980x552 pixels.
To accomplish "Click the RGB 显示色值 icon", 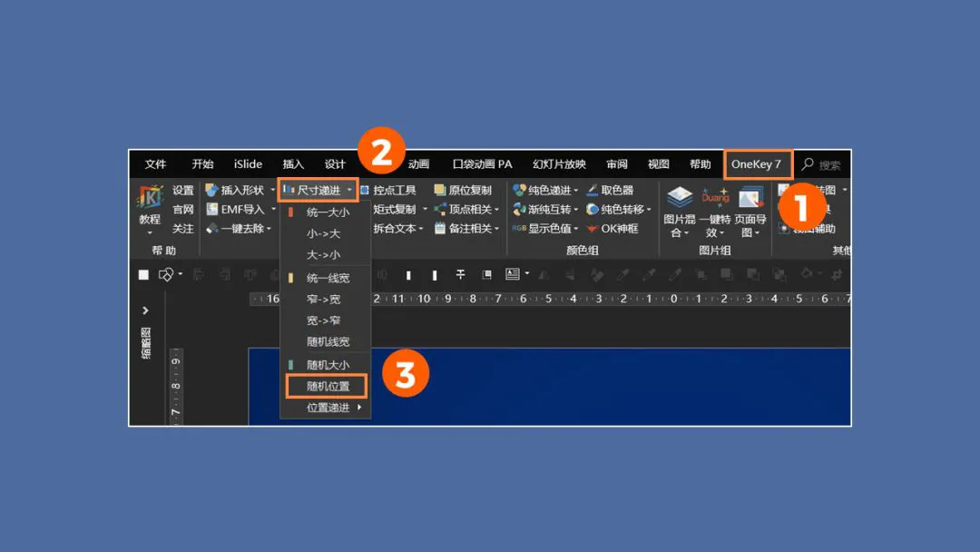I will coord(519,228).
